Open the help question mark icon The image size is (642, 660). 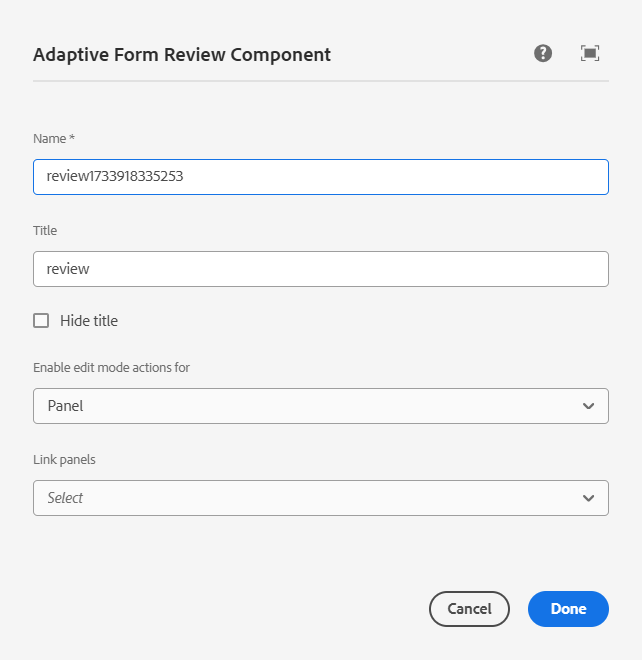(543, 54)
